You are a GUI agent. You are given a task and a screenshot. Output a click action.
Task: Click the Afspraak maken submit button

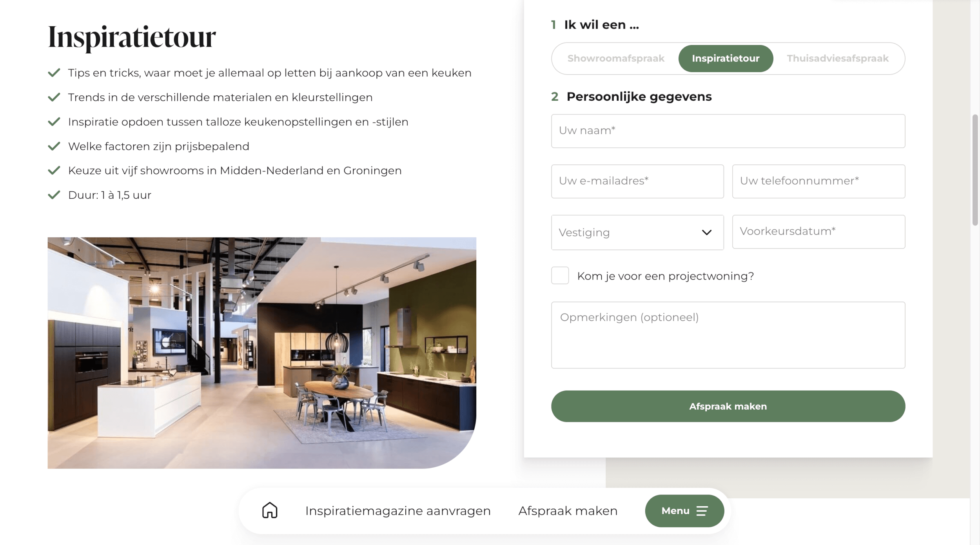click(728, 406)
